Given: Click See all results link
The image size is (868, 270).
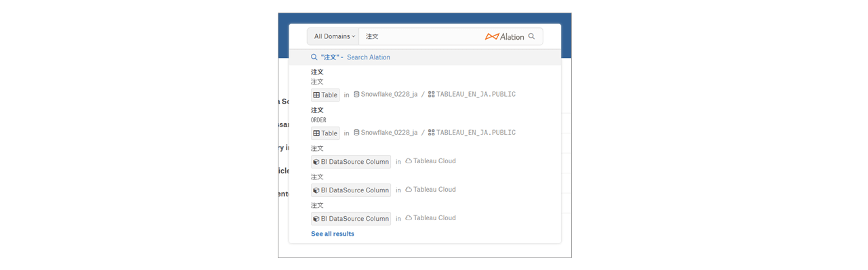Looking at the screenshot, I should coord(333,234).
